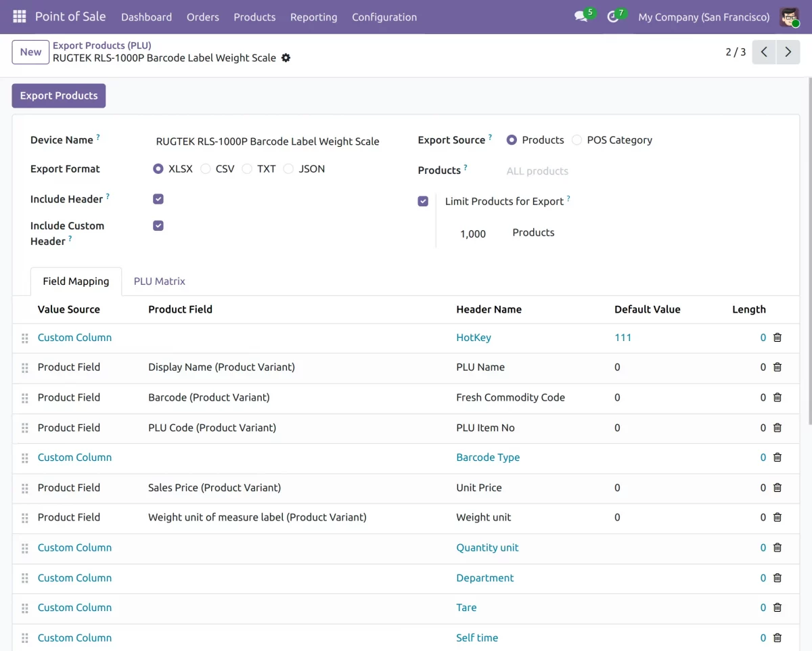Select Products as export source
Screen dimensions: 812x651
tap(512, 140)
